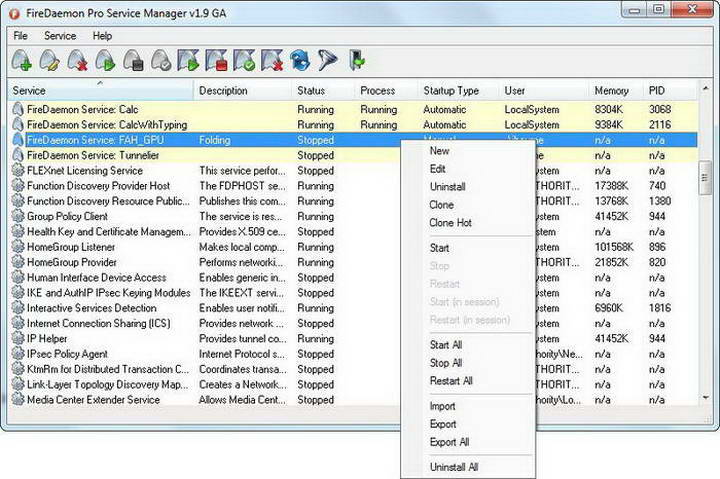Click the Media Center Extender Service gear icon

18,400
